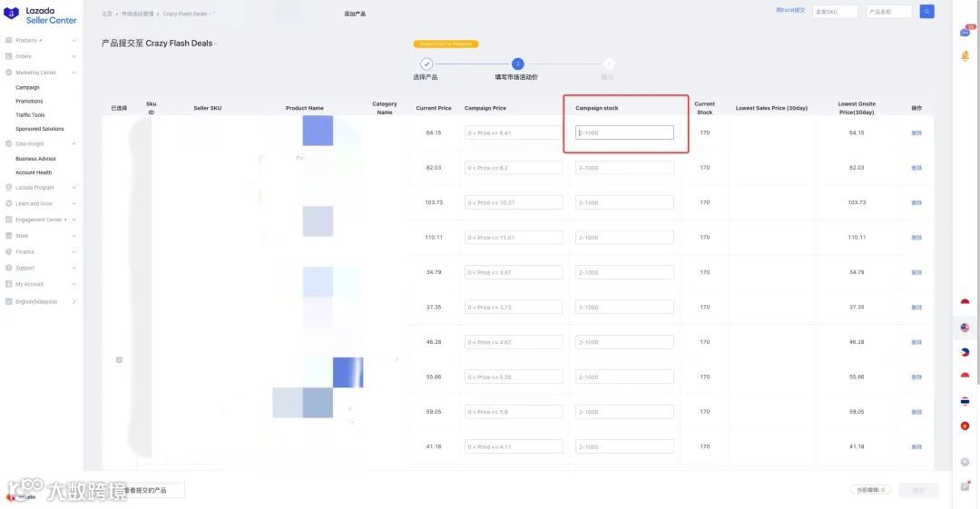The height and width of the screenshot is (509, 980).
Task: Open Account Health in the sidebar
Action: click(x=34, y=172)
